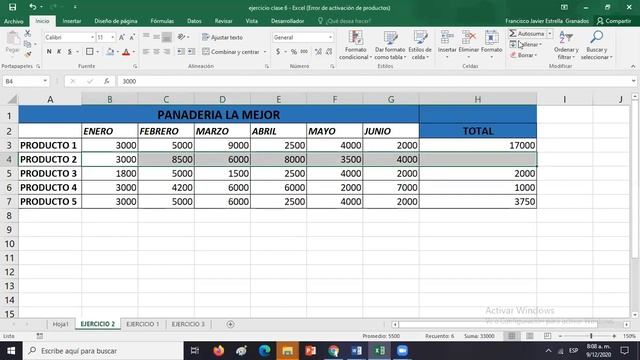Open the EJERCICIO 1 sheet tab

coord(142,324)
